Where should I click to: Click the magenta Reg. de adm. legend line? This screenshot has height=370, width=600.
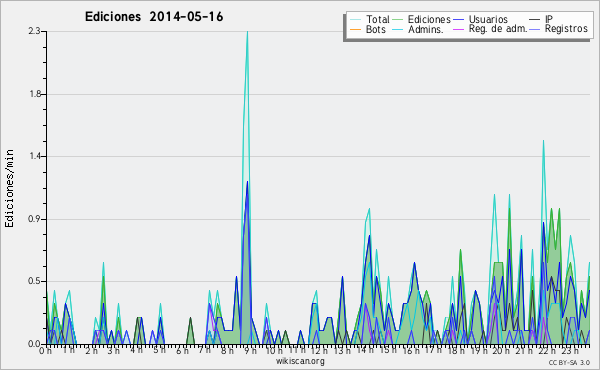458,29
